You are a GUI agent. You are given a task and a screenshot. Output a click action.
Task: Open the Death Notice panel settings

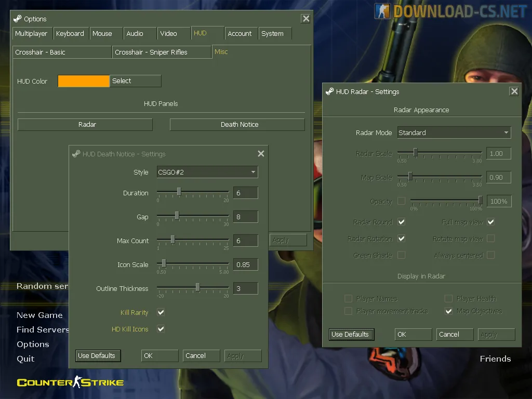(x=237, y=125)
